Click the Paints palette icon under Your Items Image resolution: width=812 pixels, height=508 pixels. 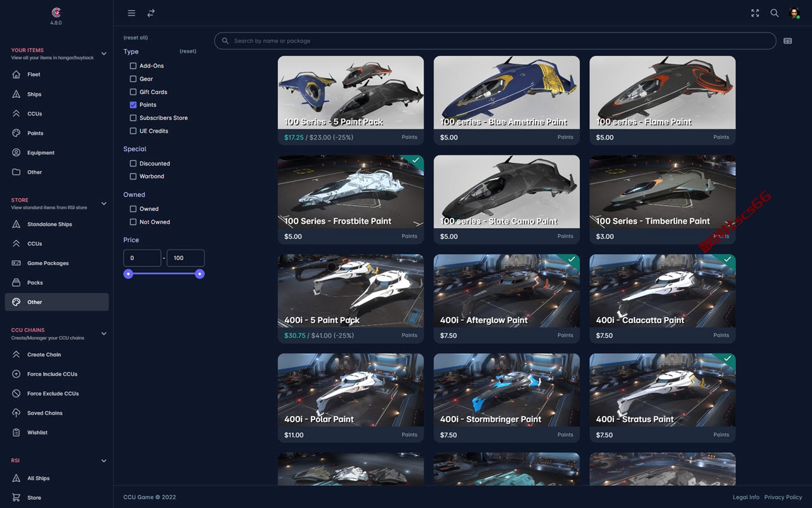(16, 133)
